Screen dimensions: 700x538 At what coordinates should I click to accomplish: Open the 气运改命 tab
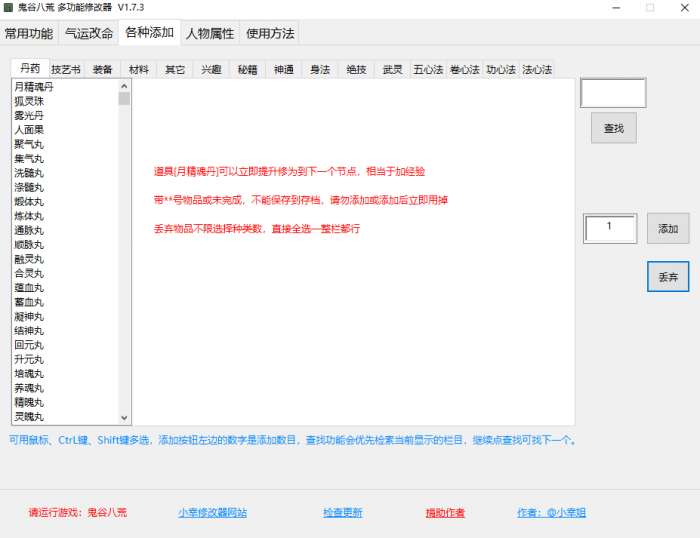(x=89, y=33)
